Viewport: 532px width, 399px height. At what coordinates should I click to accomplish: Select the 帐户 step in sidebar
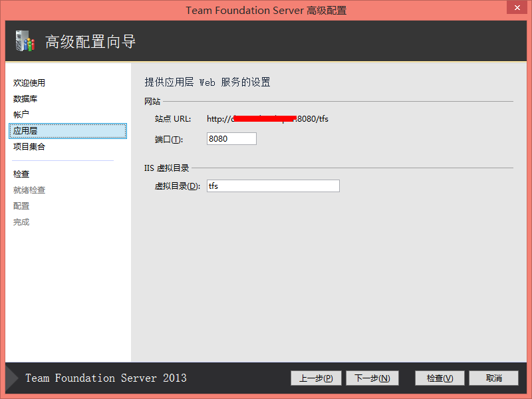pyautogui.click(x=21, y=114)
